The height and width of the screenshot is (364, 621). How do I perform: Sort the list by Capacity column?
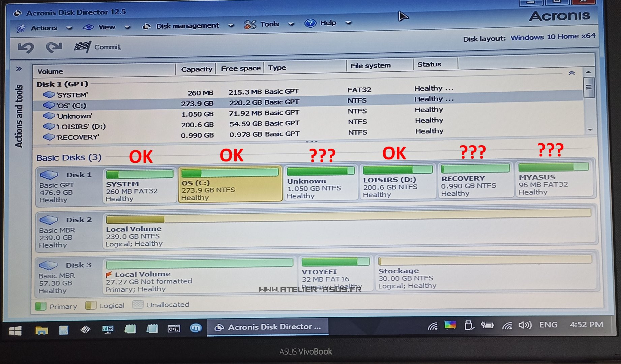coord(196,69)
